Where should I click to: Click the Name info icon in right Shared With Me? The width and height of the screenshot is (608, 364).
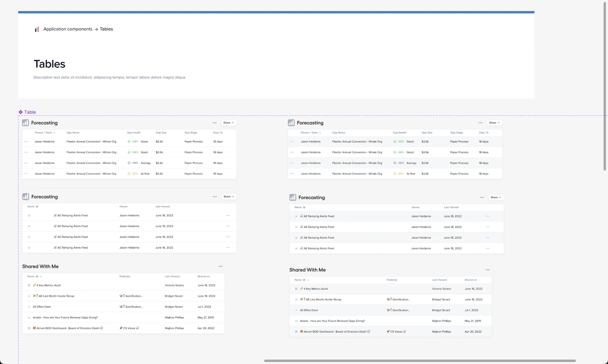click(x=304, y=280)
